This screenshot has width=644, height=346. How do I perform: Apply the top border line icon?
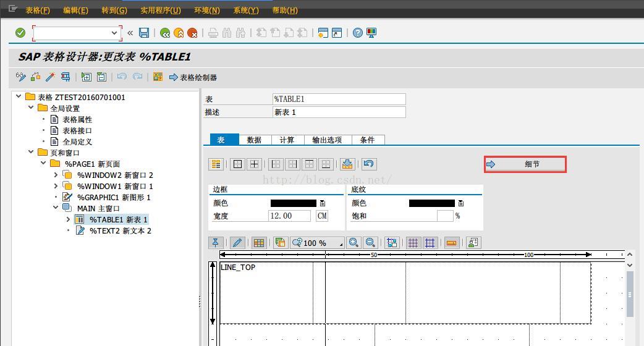[309, 164]
